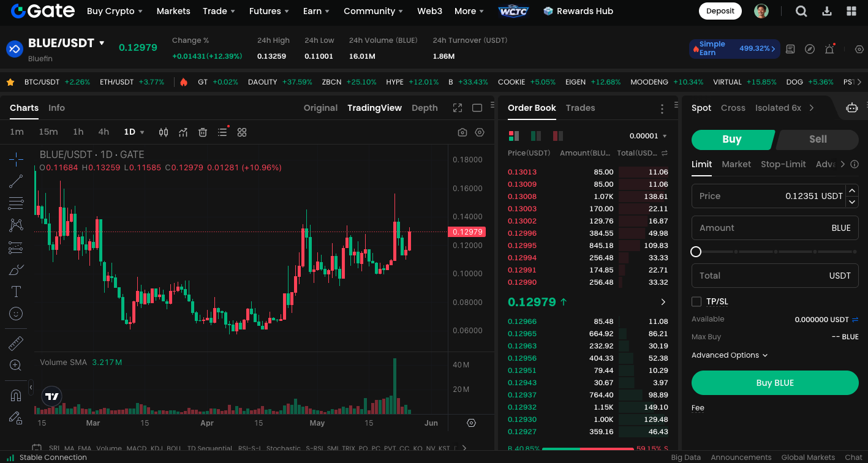Open the emoji icons tool
868x463 pixels.
[16, 314]
